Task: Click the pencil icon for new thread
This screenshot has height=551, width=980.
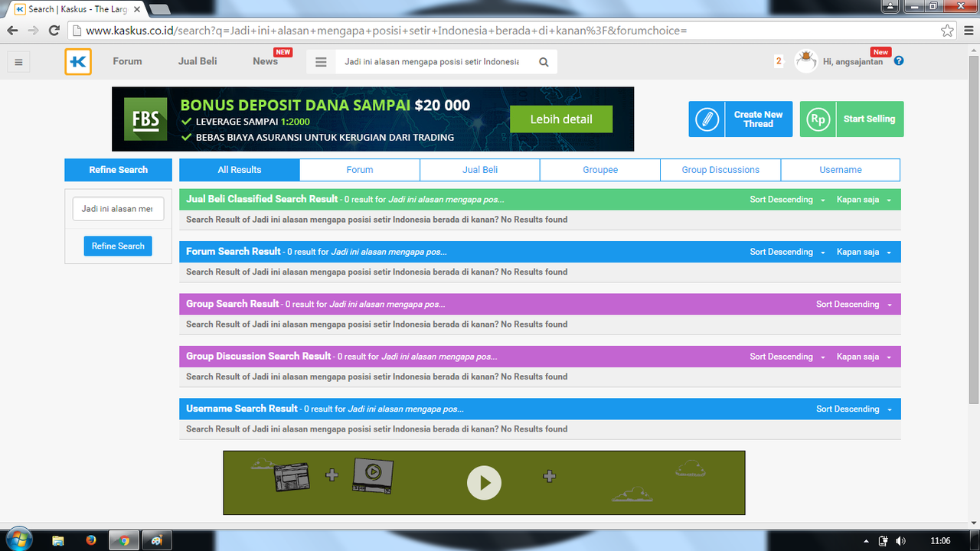Action: [707, 119]
